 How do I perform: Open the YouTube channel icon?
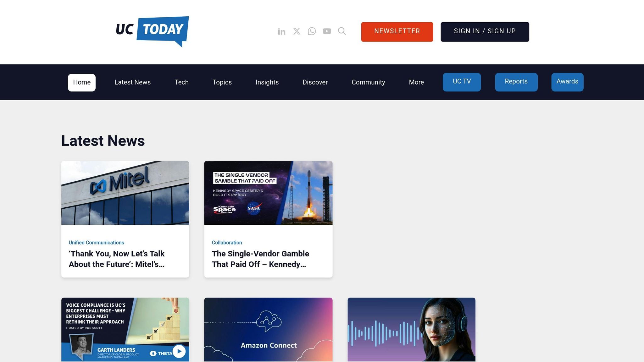click(x=327, y=31)
